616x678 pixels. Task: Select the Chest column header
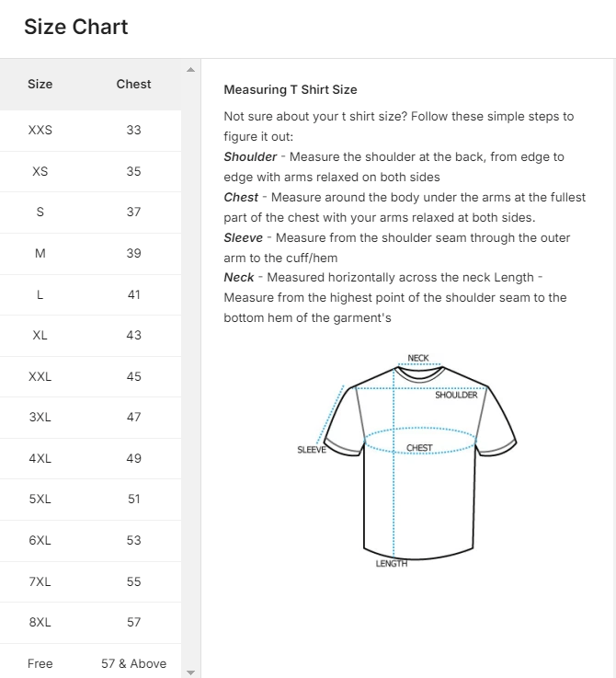pyautogui.click(x=133, y=84)
